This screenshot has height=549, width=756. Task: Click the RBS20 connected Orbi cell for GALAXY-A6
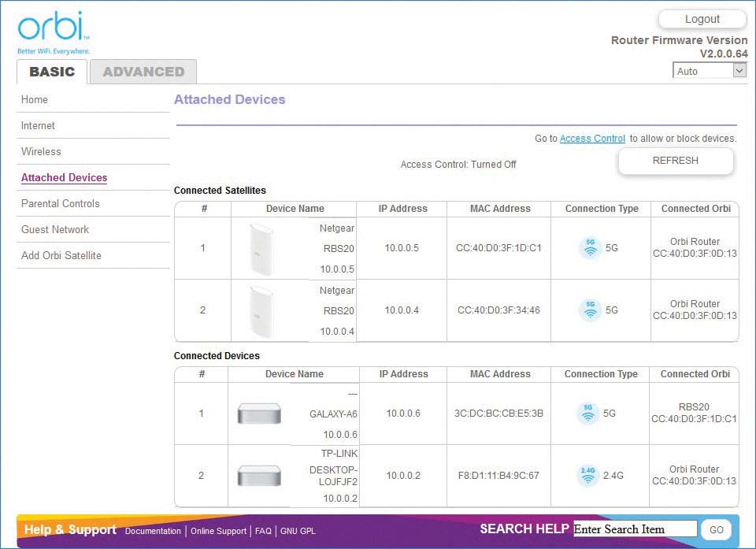coord(694,413)
